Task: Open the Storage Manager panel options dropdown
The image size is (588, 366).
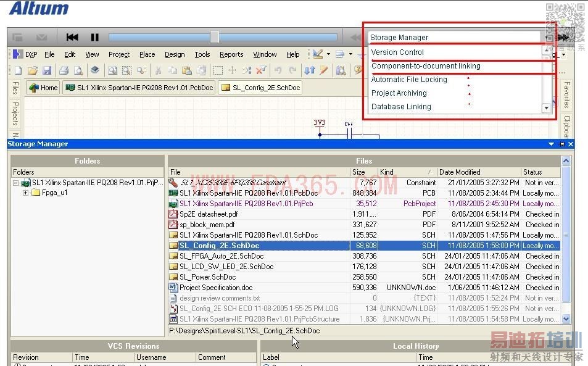Action: pyautogui.click(x=551, y=144)
